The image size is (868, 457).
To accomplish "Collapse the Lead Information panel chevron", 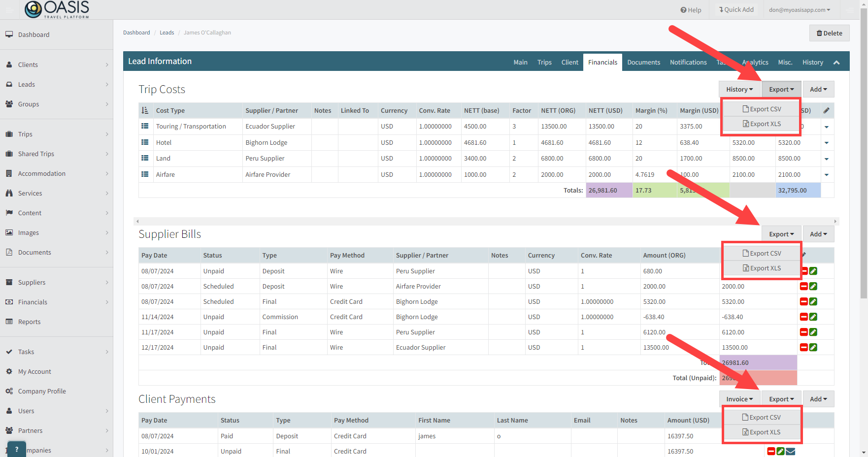I will tap(836, 62).
